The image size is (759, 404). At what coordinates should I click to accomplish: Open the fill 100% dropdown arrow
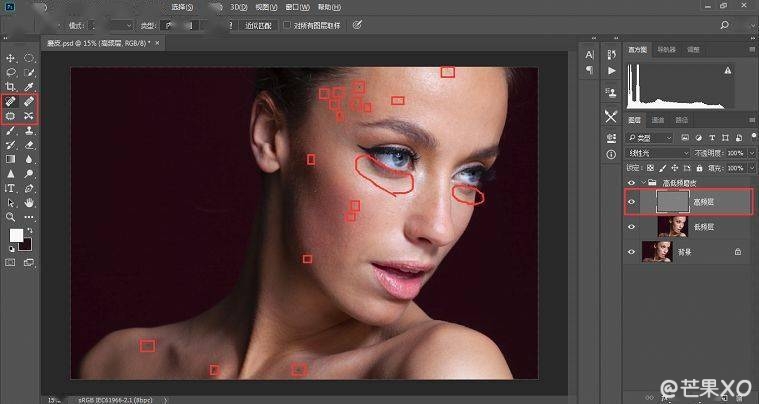751,168
